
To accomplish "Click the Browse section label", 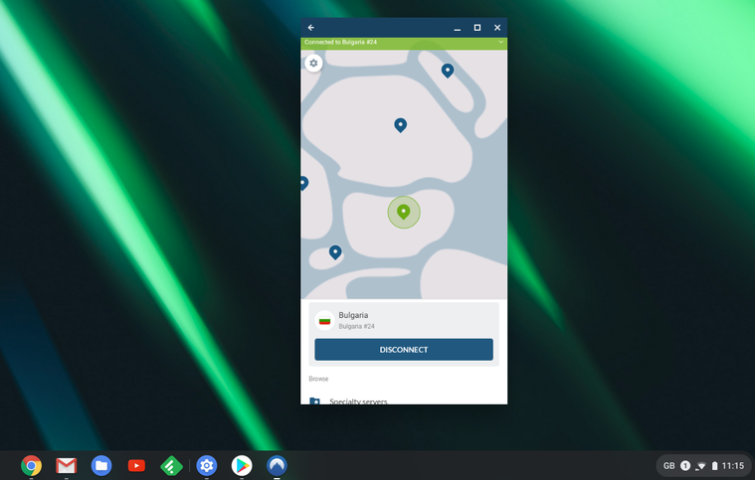I will click(x=318, y=379).
